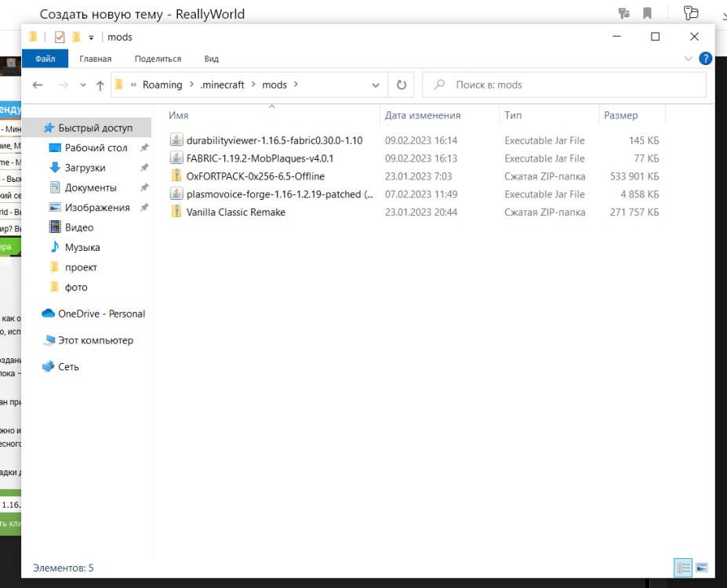Click the pin icon next to Загрузки
The image size is (727, 588).
[x=144, y=168]
